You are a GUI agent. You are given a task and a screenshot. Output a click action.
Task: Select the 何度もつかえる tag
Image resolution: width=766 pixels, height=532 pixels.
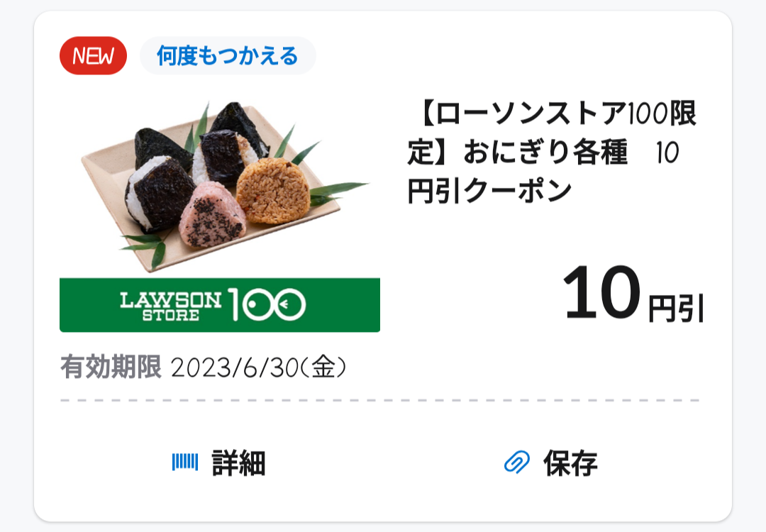coord(228,56)
